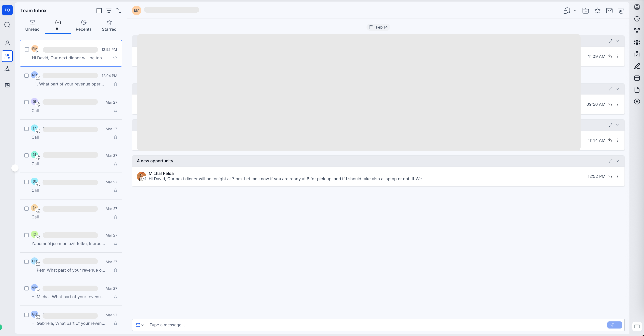644x336 pixels.
Task: Switch to the Unread tab
Action: tap(32, 25)
